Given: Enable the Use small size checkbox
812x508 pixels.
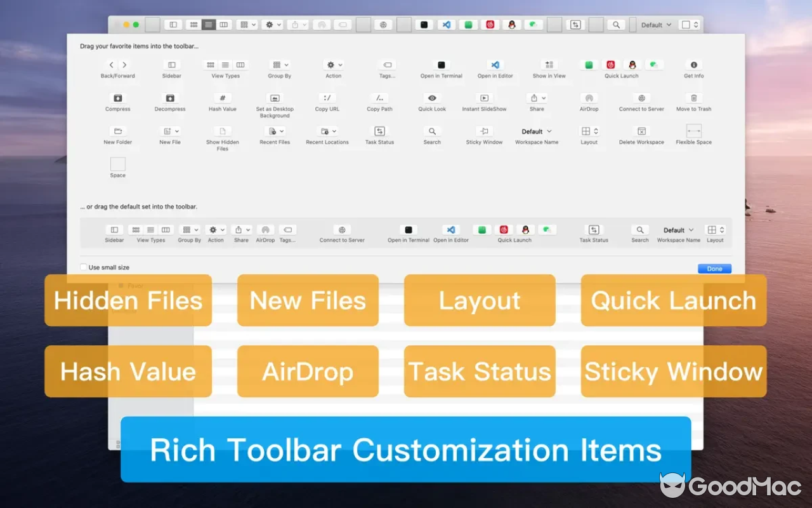Looking at the screenshot, I should click(x=83, y=267).
